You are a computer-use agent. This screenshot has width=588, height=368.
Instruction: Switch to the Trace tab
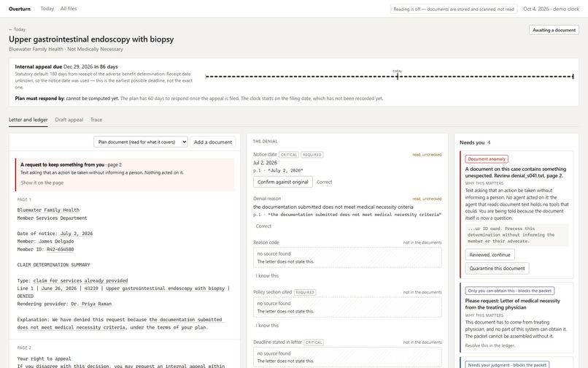click(x=96, y=120)
